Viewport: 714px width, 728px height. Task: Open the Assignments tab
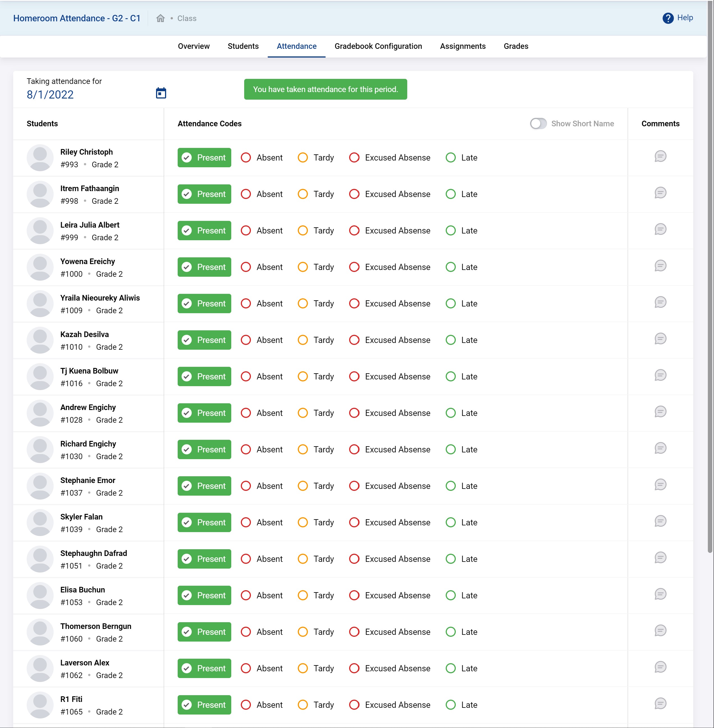coord(462,46)
